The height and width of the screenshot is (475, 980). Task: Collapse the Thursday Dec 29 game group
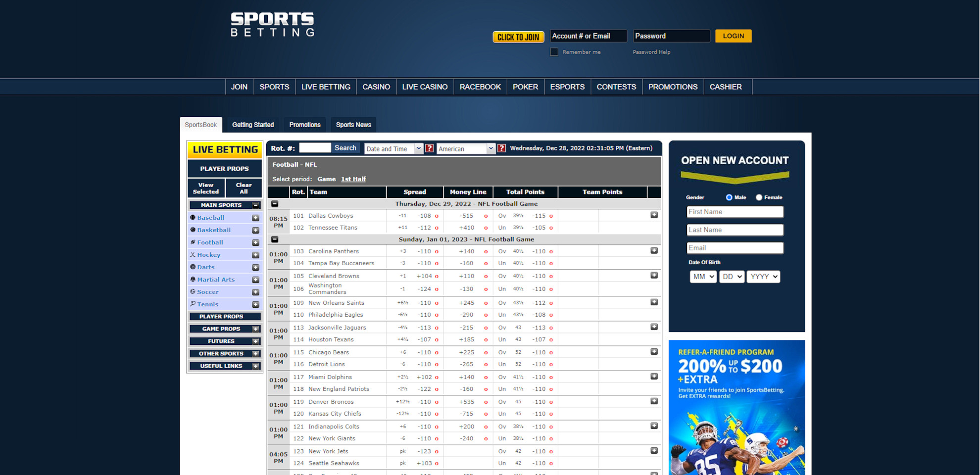tap(275, 204)
